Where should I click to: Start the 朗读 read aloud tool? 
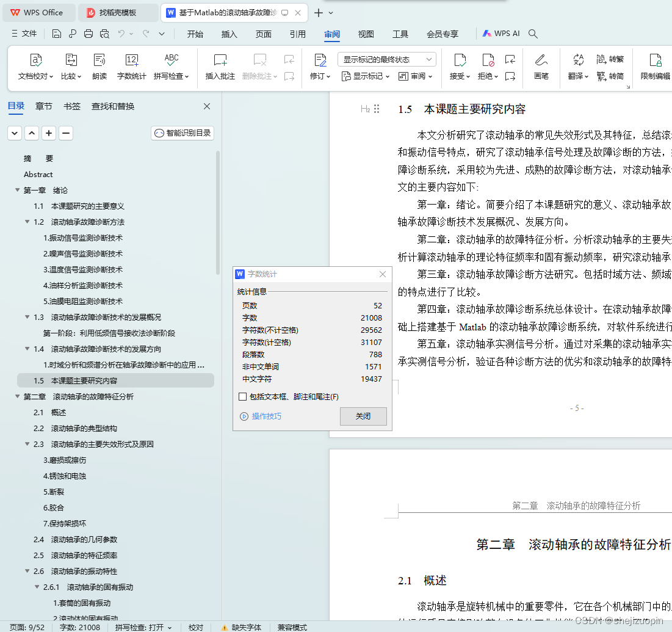point(99,67)
